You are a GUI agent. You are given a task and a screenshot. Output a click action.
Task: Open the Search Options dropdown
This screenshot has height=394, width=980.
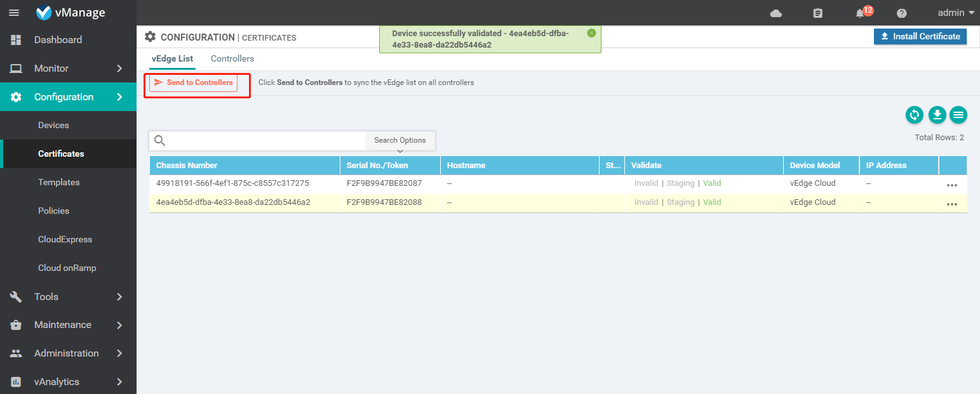pos(400,141)
